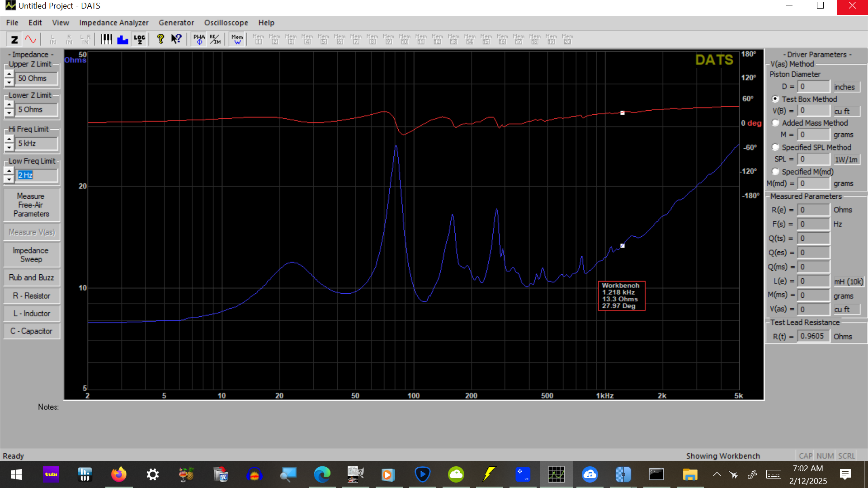This screenshot has height=488, width=868.
Task: Click the R IN right input icon
Action: [x=69, y=39]
